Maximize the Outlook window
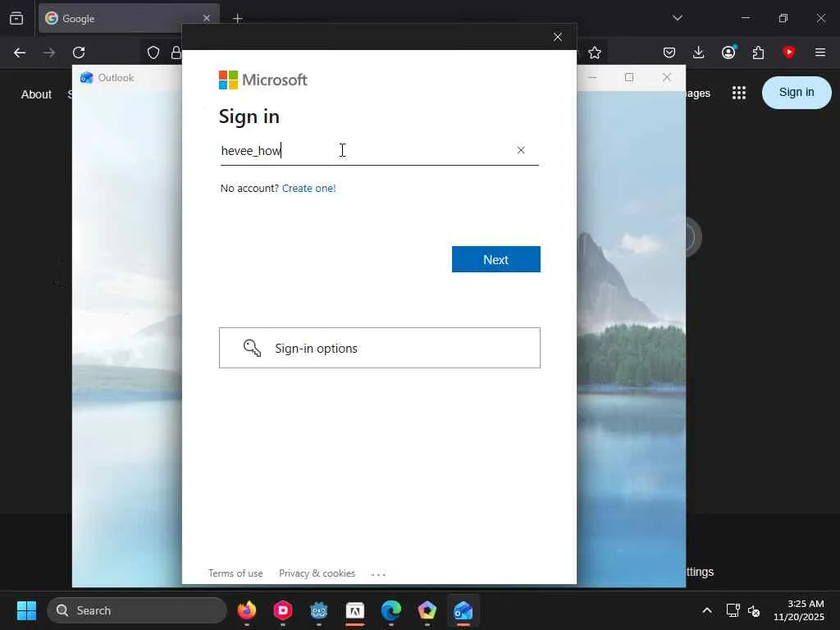Screen dimensions: 840x630 click(629, 78)
